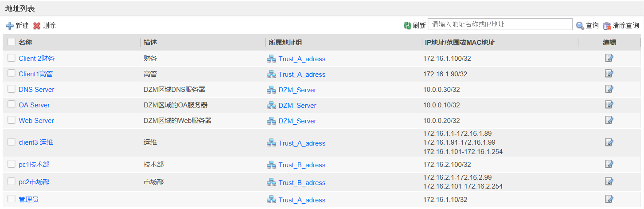Click the 所属地址组 column header
The height and width of the screenshot is (209, 644).
click(285, 43)
